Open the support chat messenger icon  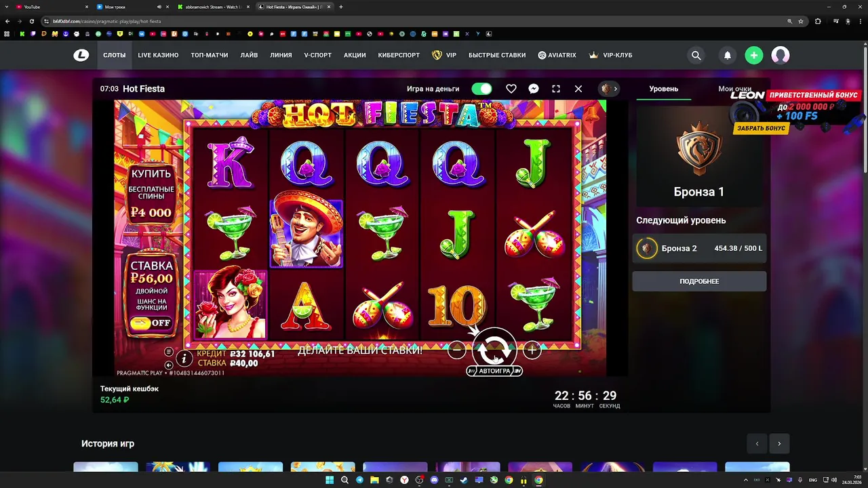coord(534,89)
